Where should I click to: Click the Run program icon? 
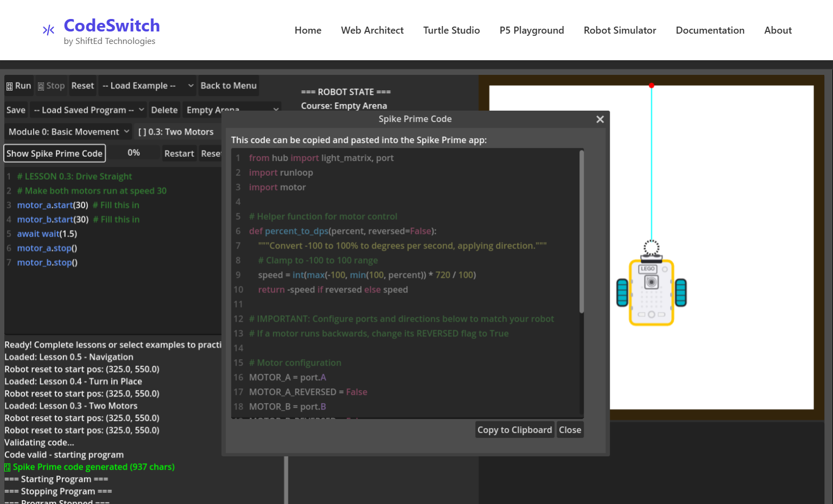tap(10, 85)
